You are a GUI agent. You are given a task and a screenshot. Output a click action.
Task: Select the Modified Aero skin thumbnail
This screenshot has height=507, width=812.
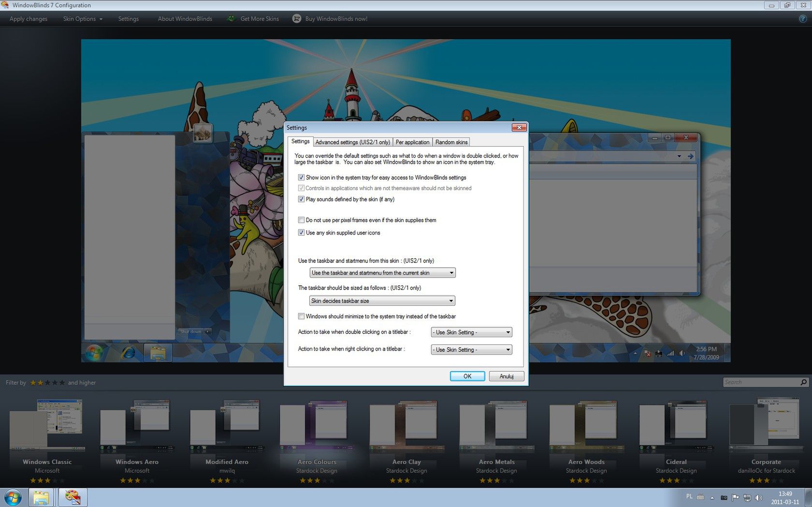point(227,426)
